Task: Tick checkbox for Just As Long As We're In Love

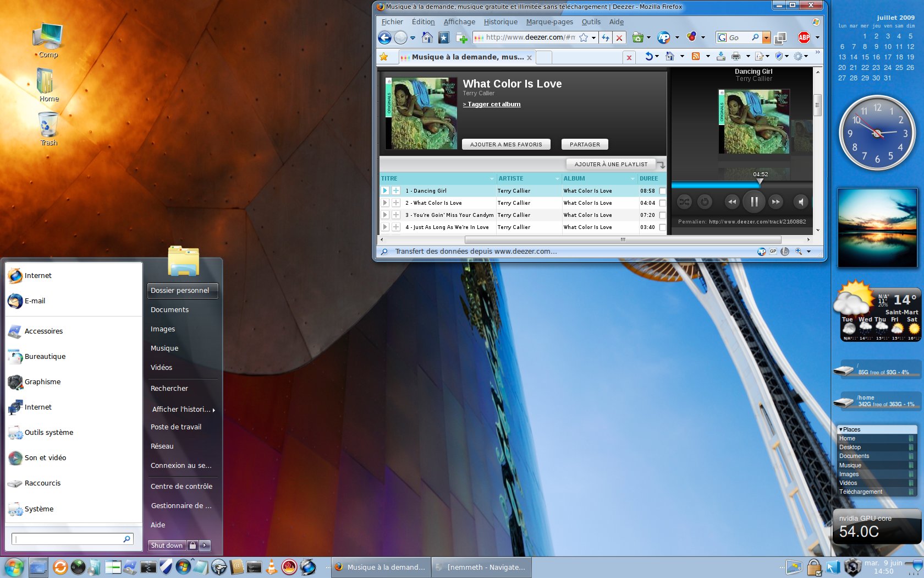Action: (x=662, y=227)
